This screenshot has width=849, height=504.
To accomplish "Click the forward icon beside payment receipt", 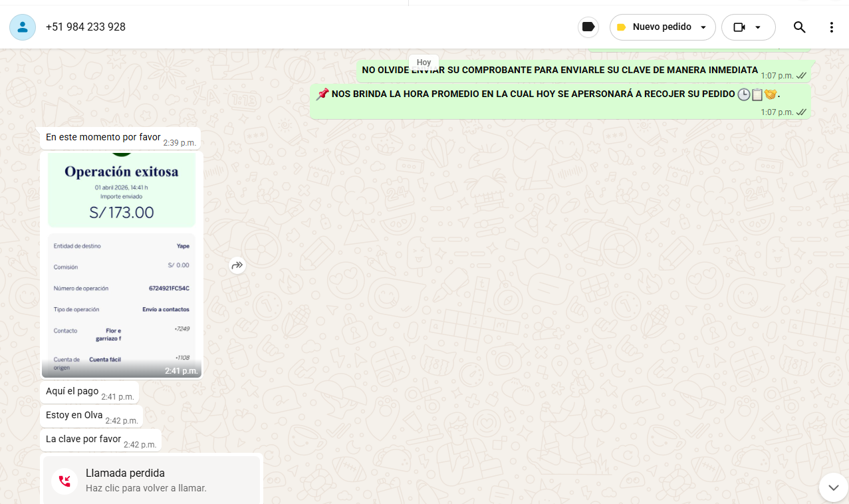I will 237,266.
